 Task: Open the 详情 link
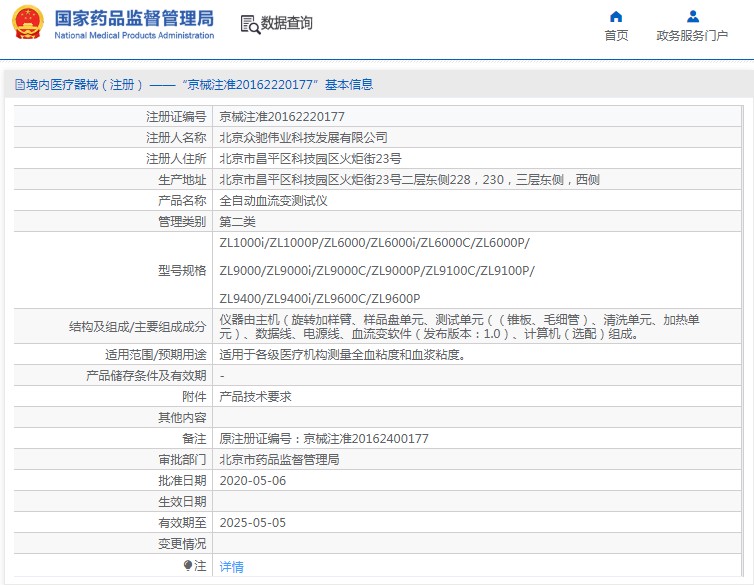231,566
